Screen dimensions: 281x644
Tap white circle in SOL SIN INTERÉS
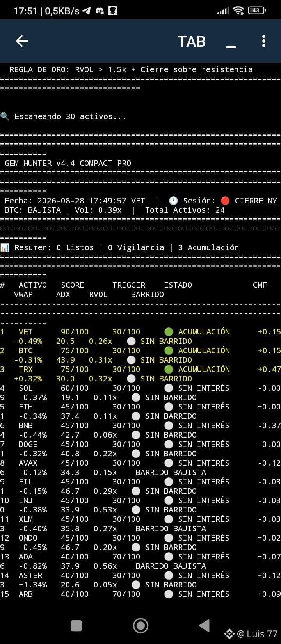(x=169, y=388)
